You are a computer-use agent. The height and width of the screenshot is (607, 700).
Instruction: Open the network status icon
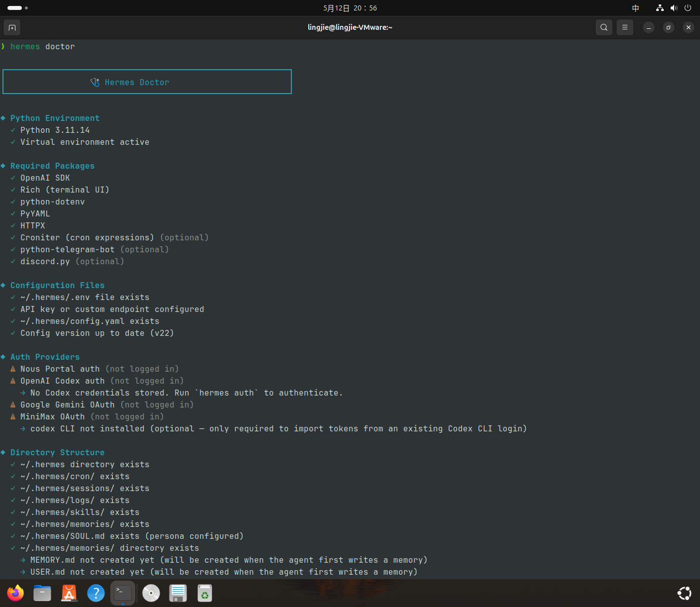pos(660,8)
